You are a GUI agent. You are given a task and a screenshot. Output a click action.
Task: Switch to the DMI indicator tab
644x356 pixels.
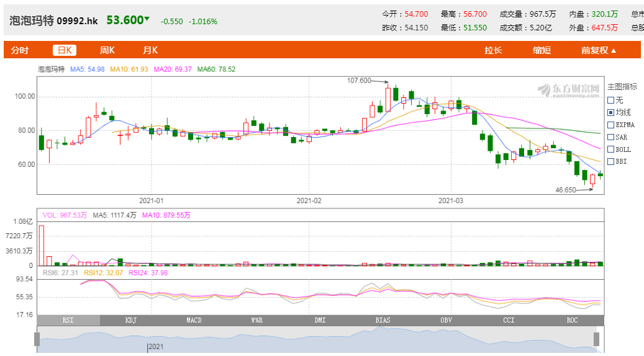[x=320, y=320]
